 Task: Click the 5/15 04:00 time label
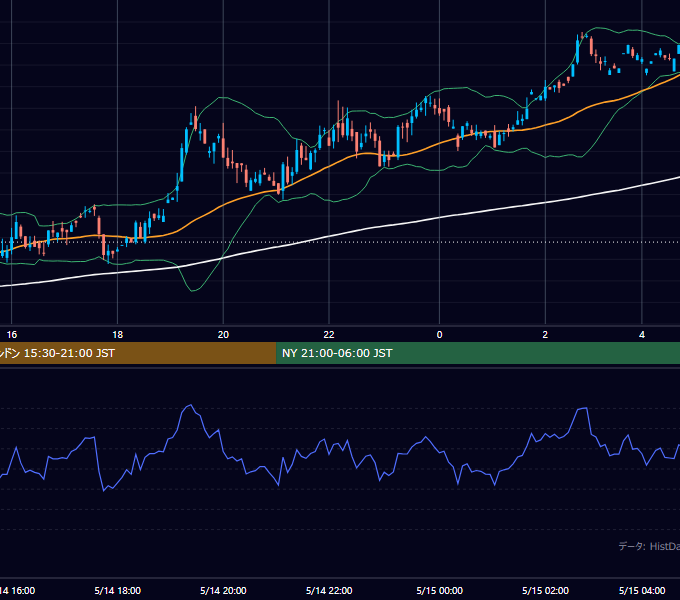click(x=642, y=590)
